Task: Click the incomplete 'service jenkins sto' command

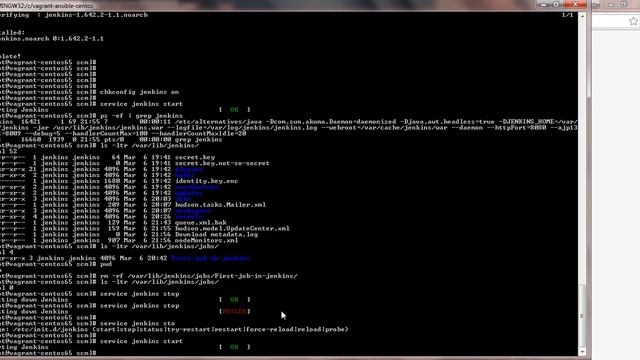Action: tap(137, 323)
